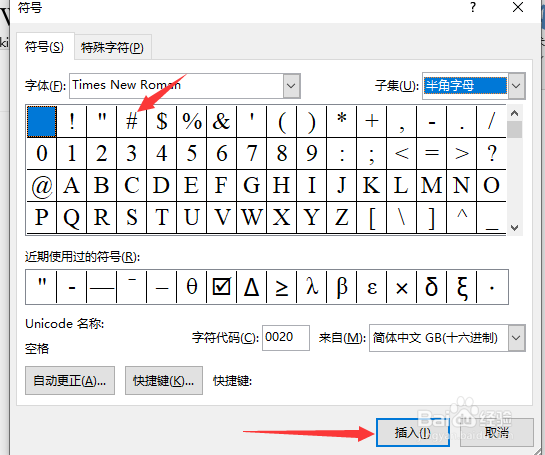Select the recently used middle dot symbol
This screenshot has height=455, width=545.
click(491, 287)
